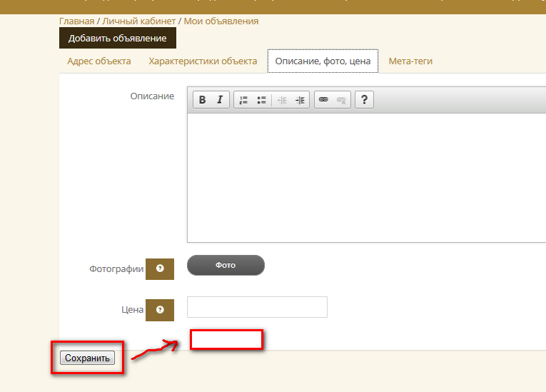Switch to Характеристики объекта tab
Viewport: 546px width, 392px height.
coord(203,61)
